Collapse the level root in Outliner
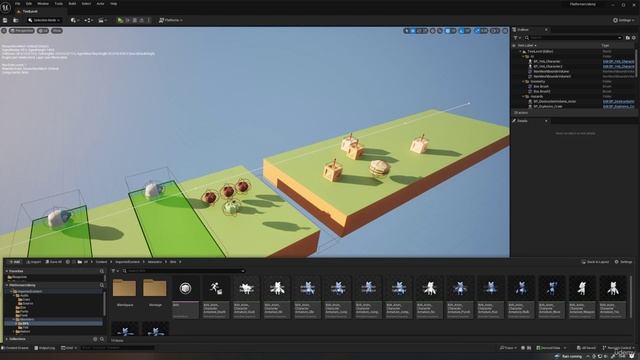Viewport: 640px width, 360px height. (x=520, y=51)
